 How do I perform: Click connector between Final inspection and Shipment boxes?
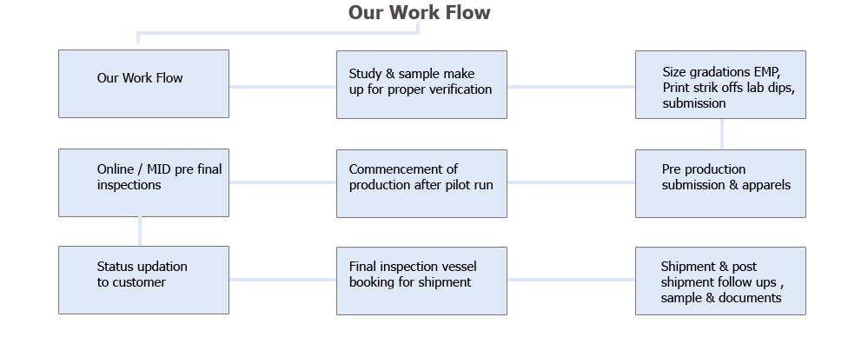pyautogui.click(x=571, y=280)
